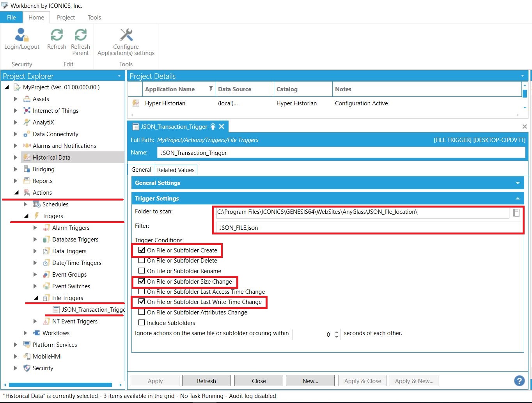Screen dimensions: 532x403
Task: Click the Project Explorer horizontal scrollbar
Action: pyautogui.click(x=60, y=385)
